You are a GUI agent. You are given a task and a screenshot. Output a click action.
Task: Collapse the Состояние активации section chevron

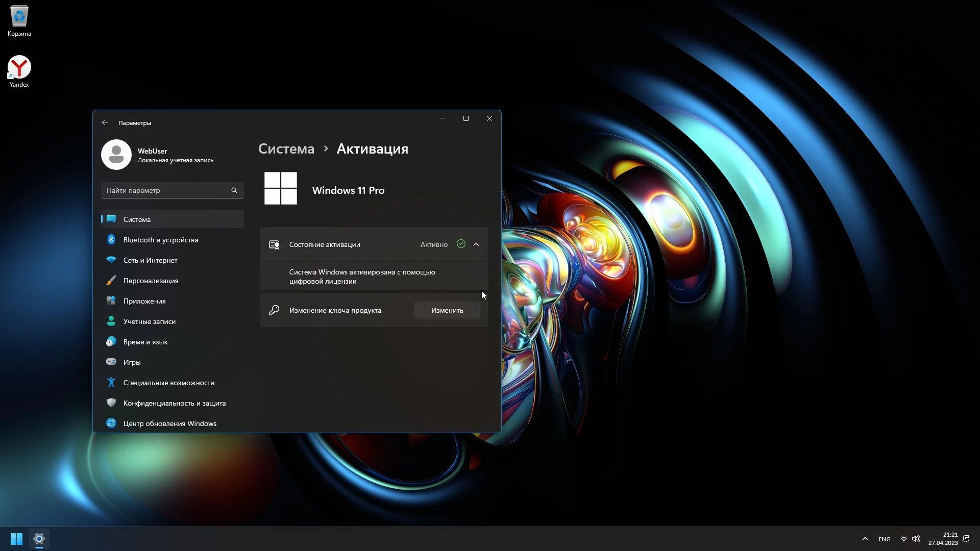tap(476, 244)
